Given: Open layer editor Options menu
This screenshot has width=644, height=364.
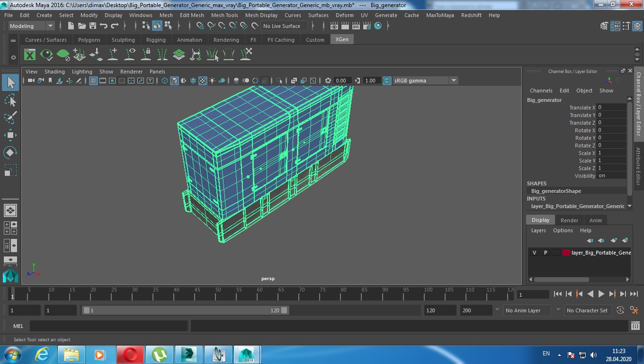Looking at the screenshot, I should (x=563, y=230).
